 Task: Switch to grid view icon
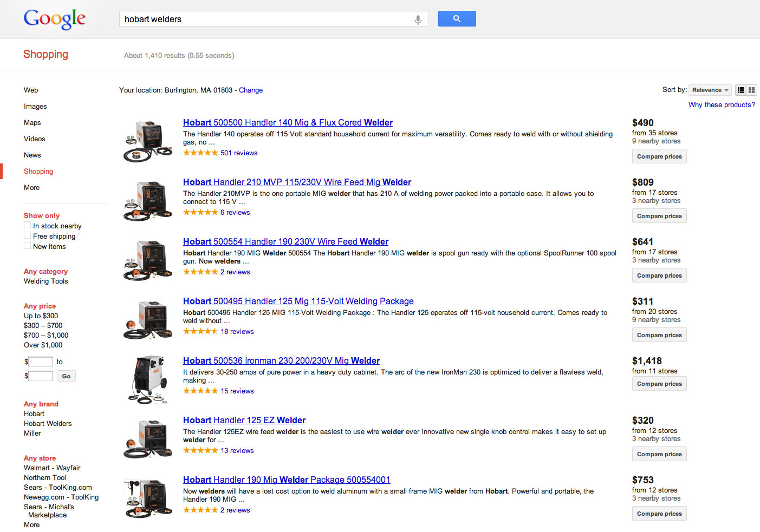[751, 90]
